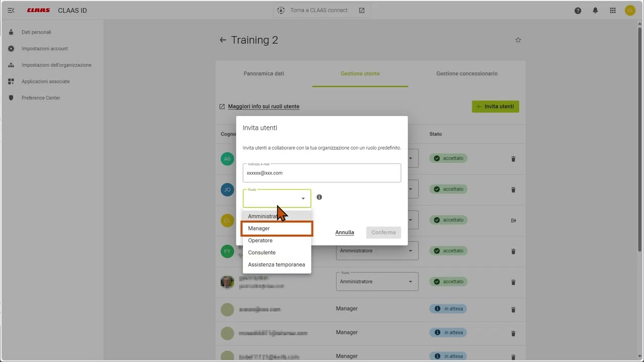Open the apps grid icon
644x362 pixels.
pos(613,11)
